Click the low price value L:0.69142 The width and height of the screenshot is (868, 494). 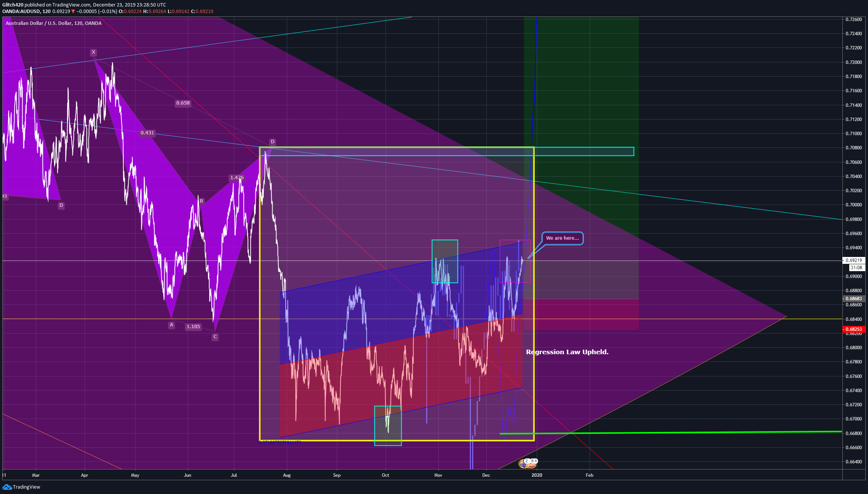(179, 11)
